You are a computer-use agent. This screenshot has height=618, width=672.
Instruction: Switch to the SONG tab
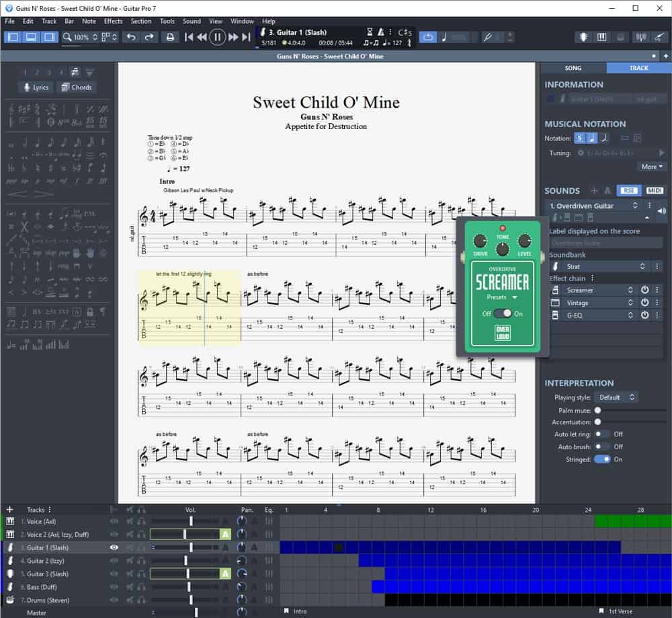tap(573, 68)
